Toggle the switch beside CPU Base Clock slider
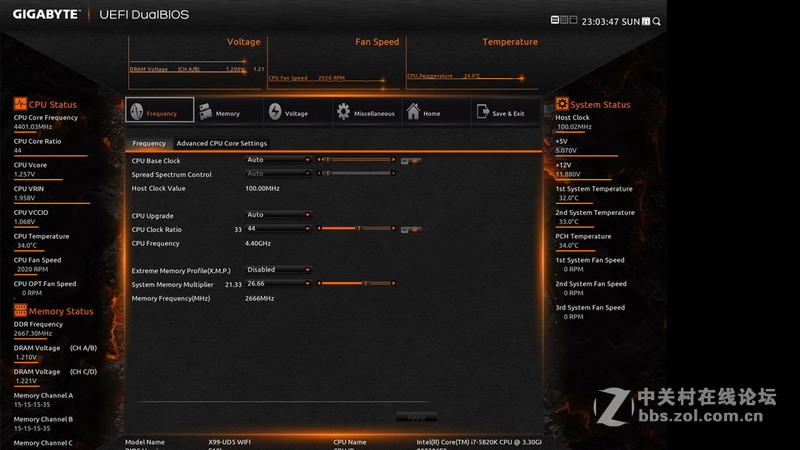The image size is (800, 450). click(411, 161)
